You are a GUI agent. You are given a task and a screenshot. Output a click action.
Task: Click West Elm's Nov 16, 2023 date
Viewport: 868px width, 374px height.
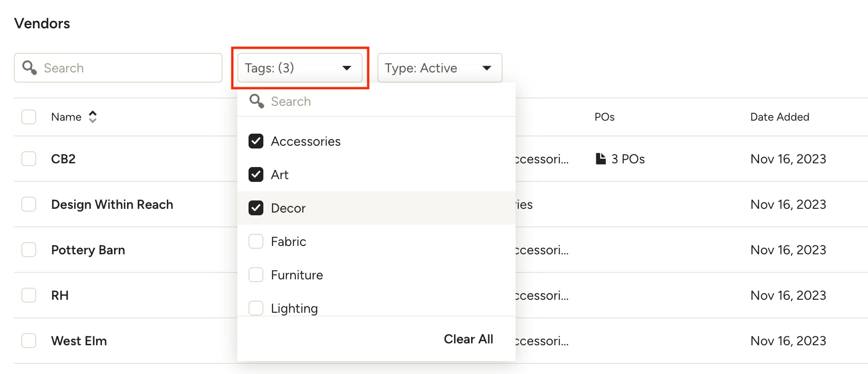(788, 341)
